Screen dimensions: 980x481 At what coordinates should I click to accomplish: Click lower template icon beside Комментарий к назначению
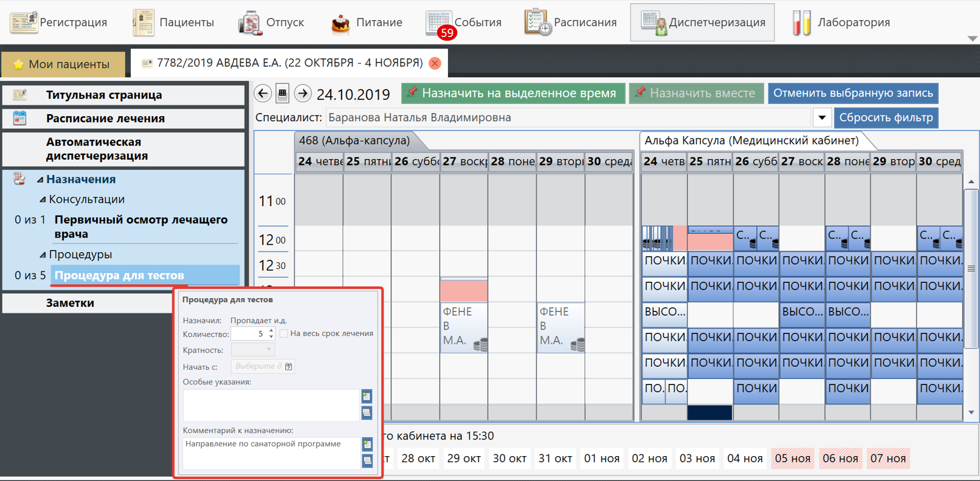coord(367,461)
